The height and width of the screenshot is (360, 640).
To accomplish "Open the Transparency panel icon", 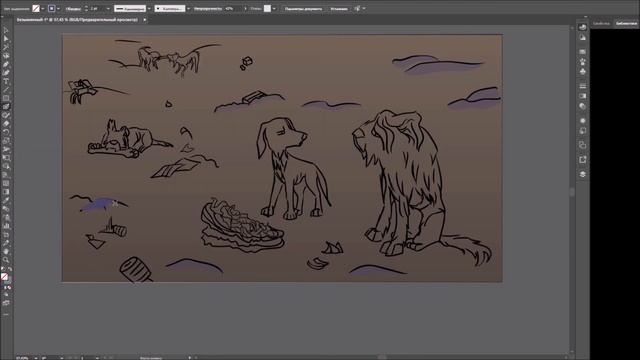I will [x=582, y=106].
